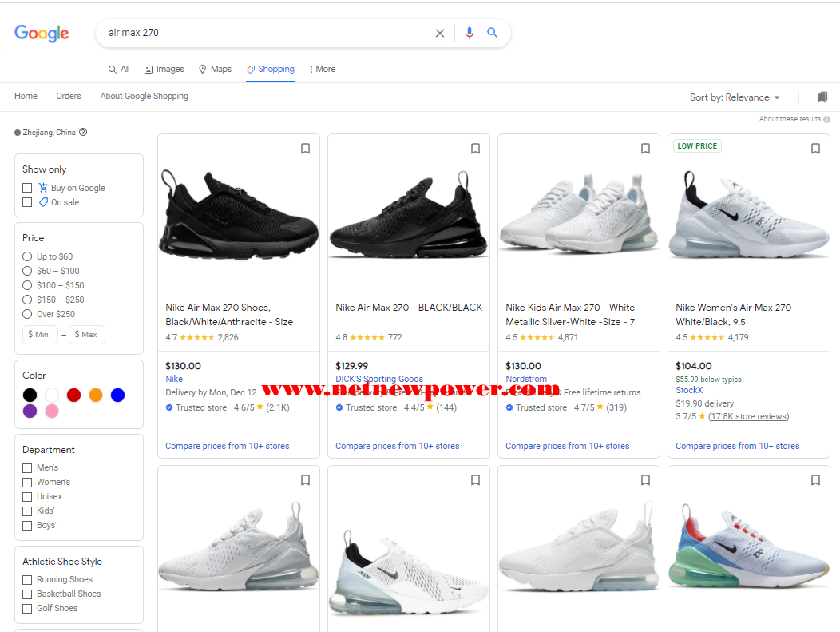Select the $100 – $150 price option
The height and width of the screenshot is (632, 840).
tap(27, 285)
